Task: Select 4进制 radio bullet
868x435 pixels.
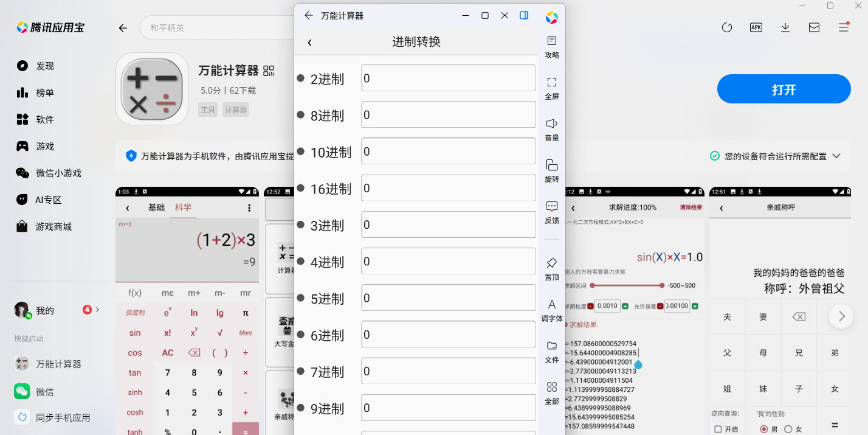Action: (300, 261)
